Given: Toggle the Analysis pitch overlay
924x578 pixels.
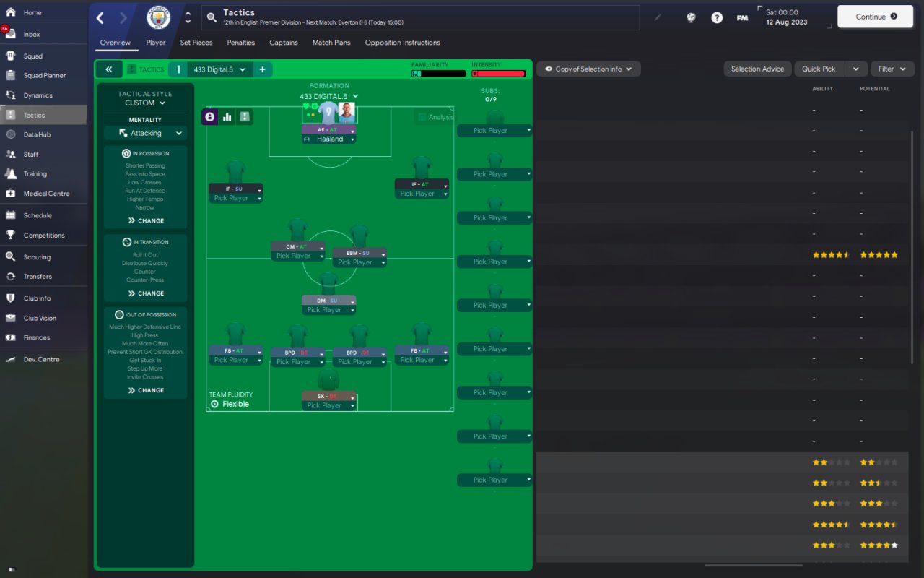Looking at the screenshot, I should [x=435, y=117].
